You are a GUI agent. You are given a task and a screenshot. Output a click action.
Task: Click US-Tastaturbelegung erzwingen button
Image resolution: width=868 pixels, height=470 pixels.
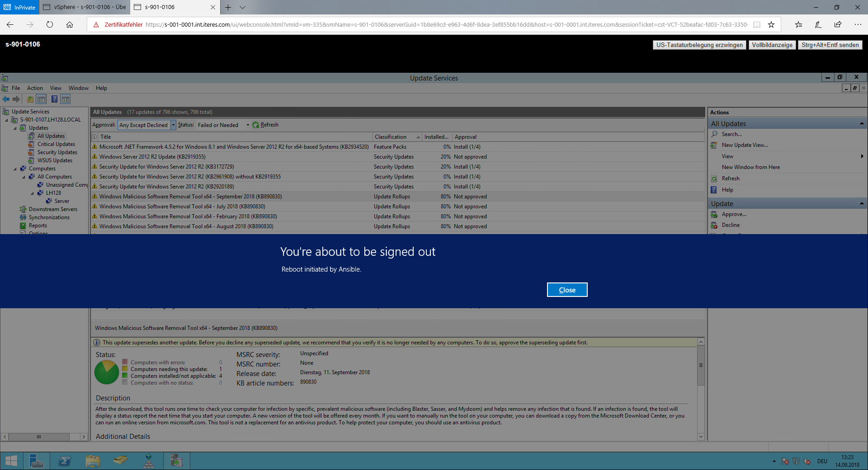tap(699, 45)
